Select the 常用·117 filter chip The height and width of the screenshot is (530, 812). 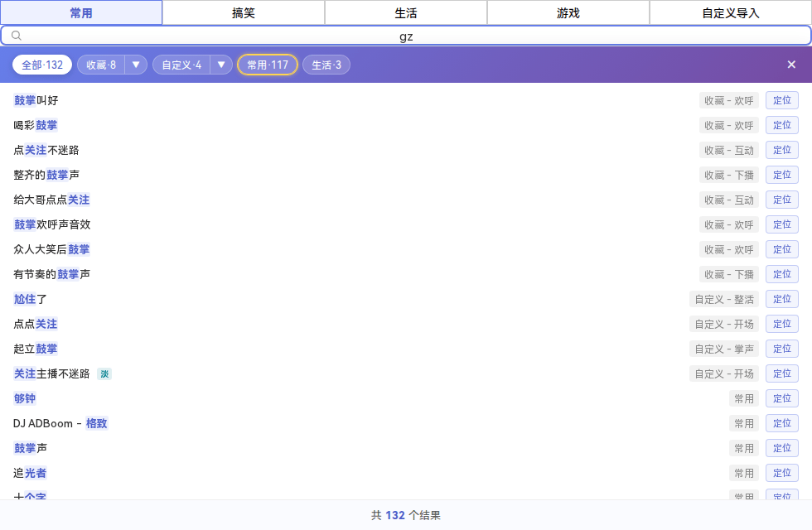267,65
